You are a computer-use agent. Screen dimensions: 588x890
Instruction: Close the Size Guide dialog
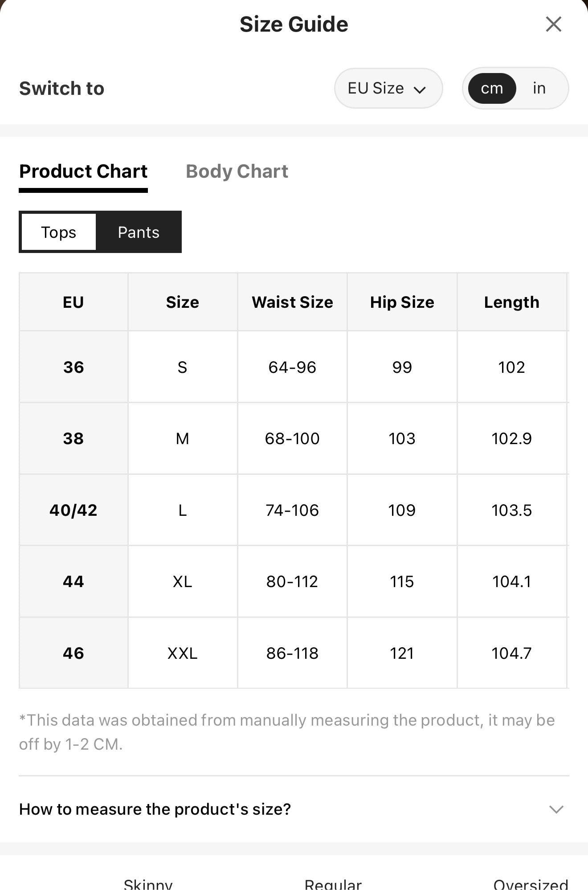(553, 24)
